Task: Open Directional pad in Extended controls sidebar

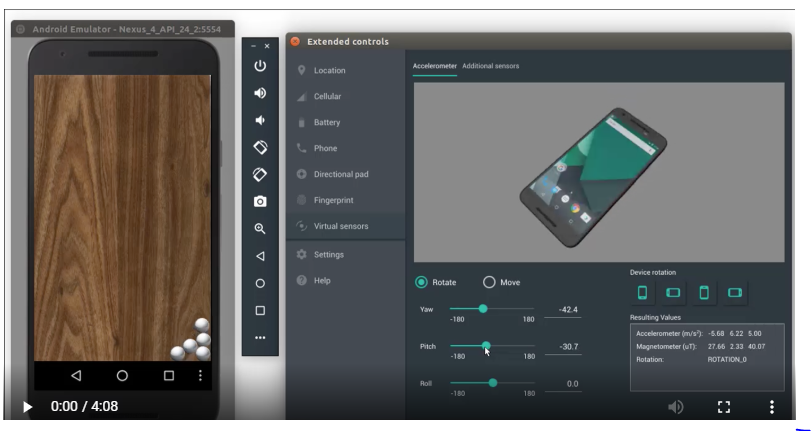Action: click(346, 174)
